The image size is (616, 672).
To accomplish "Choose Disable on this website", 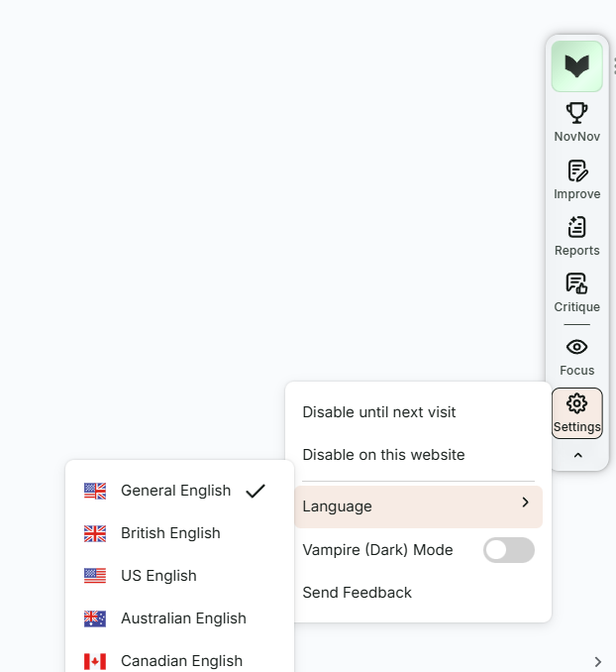I will click(x=383, y=455).
